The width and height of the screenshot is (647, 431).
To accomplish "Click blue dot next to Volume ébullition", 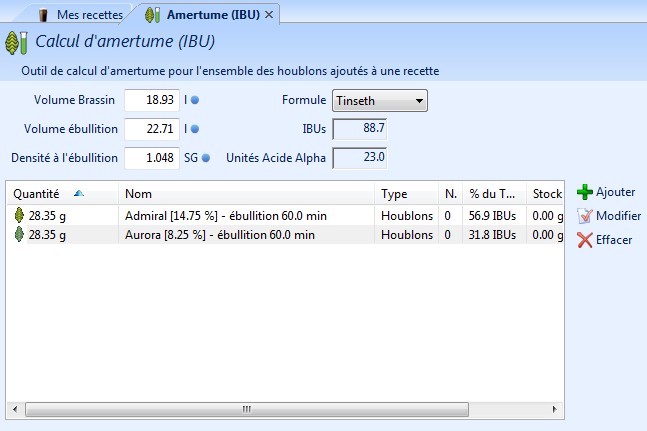I will point(195,129).
